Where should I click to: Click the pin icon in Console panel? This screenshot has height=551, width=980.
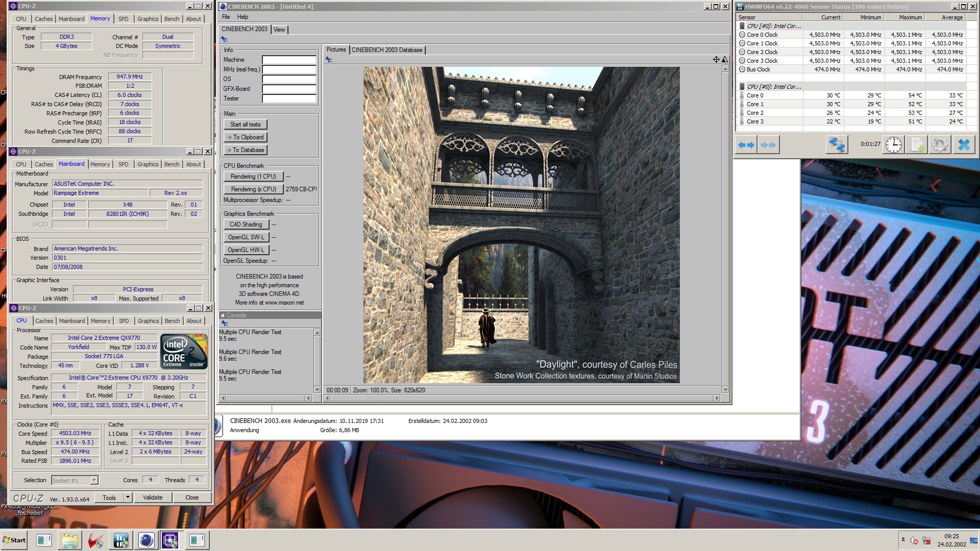tap(224, 323)
